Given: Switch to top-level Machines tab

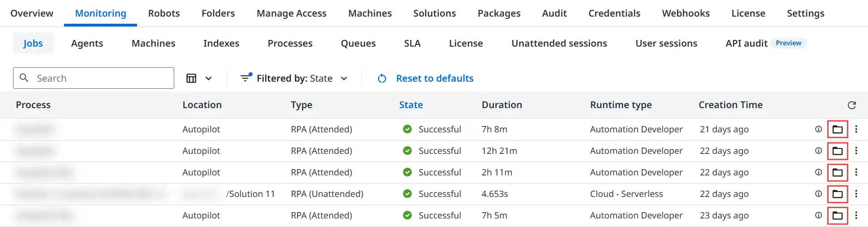Looking at the screenshot, I should coord(370,13).
